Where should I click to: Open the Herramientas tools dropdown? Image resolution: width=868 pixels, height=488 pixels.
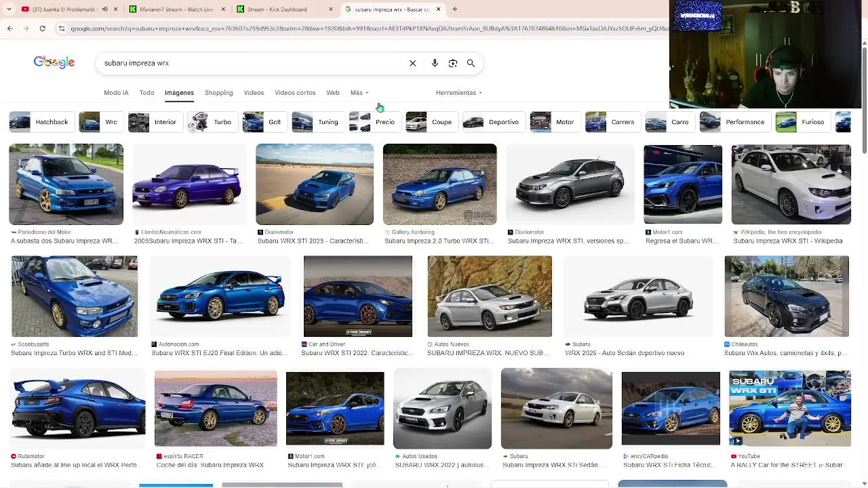[459, 93]
